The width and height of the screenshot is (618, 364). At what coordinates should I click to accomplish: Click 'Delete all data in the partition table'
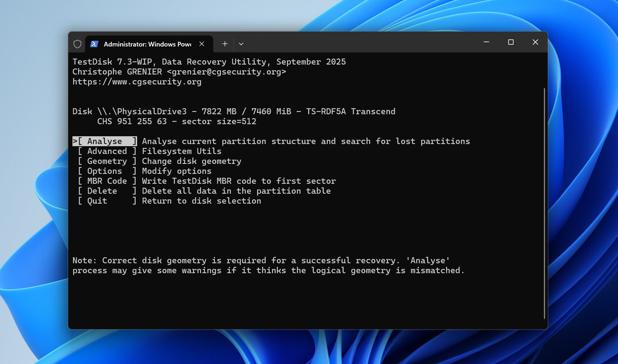click(x=236, y=191)
